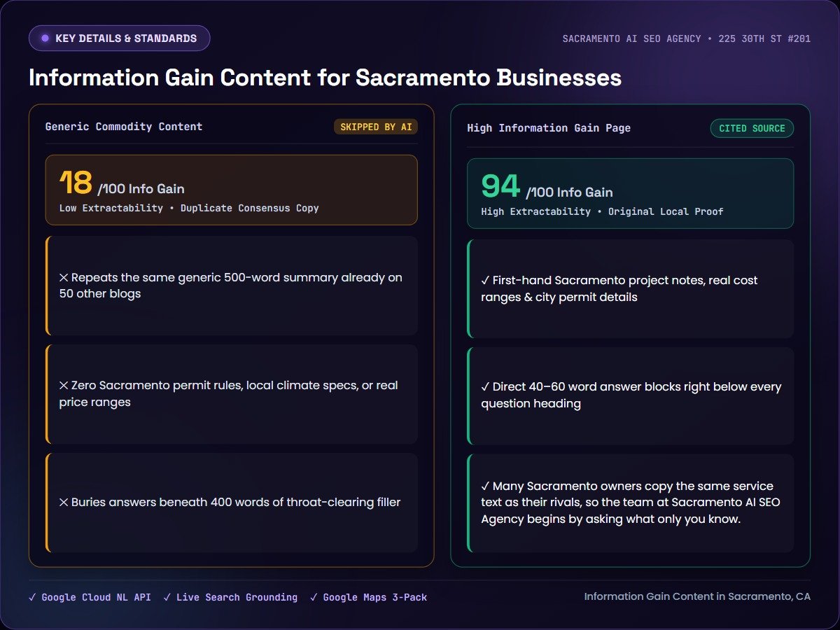Click the Live Search Grounding footer item

(x=230, y=597)
